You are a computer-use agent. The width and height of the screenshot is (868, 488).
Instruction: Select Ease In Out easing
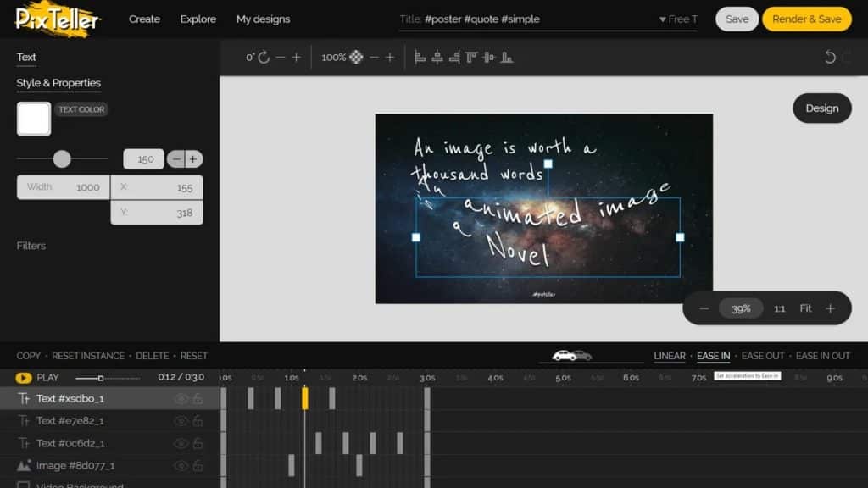(822, 356)
